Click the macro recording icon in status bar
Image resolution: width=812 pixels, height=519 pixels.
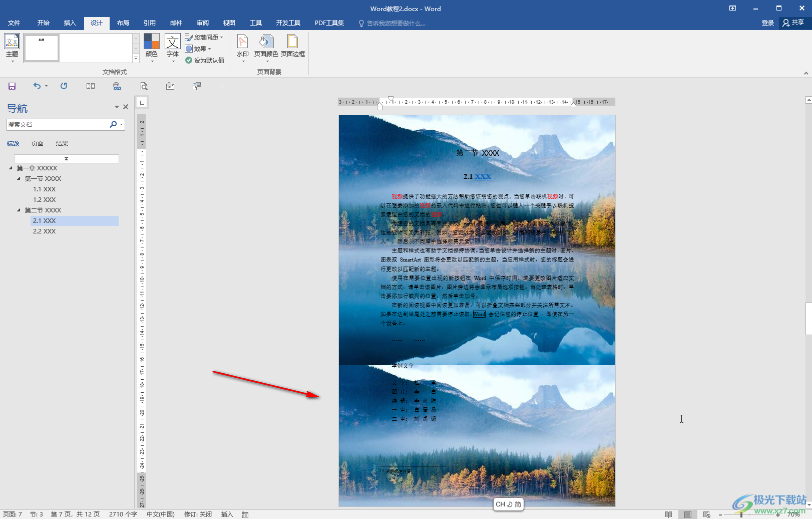coord(245,514)
